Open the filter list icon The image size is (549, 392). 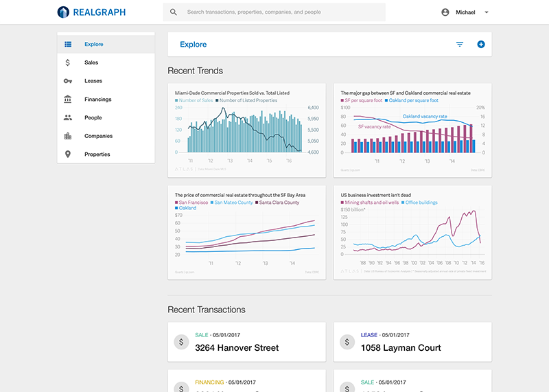[460, 45]
